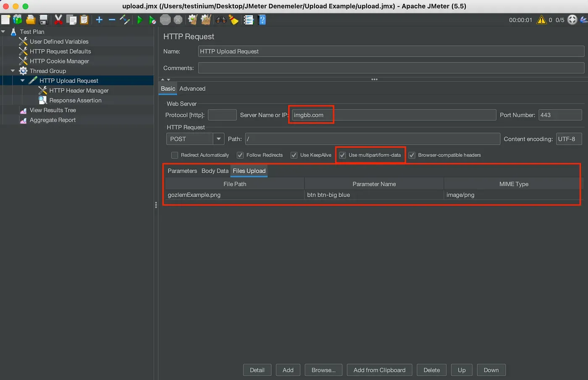Enable Redirect Automatically checkbox
Viewport: 588px width, 380px height.
[174, 155]
